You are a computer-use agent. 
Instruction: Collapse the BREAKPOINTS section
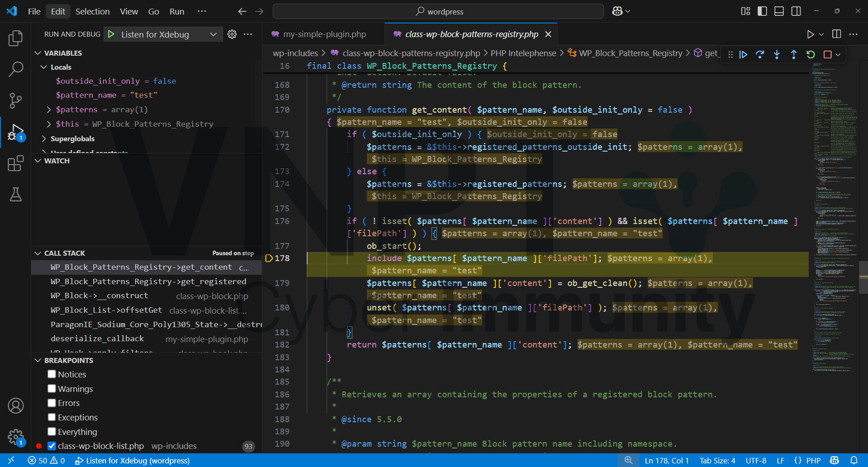(38, 360)
